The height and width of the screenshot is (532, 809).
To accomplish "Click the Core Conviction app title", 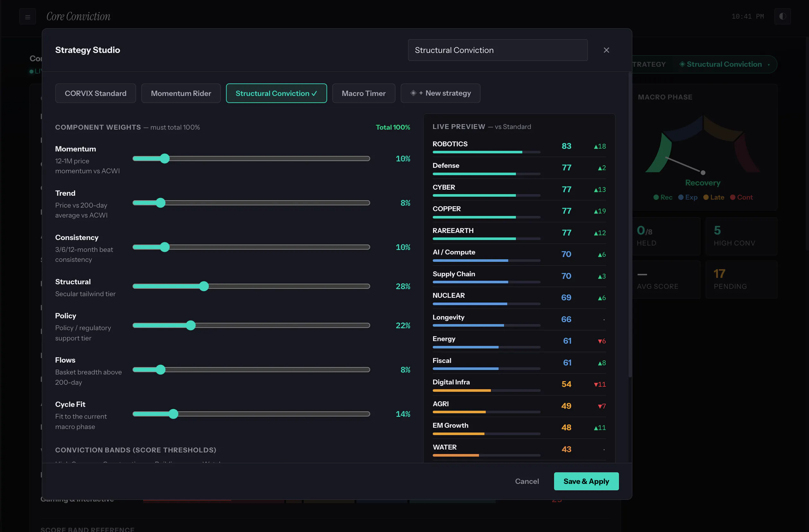I will coord(78,16).
